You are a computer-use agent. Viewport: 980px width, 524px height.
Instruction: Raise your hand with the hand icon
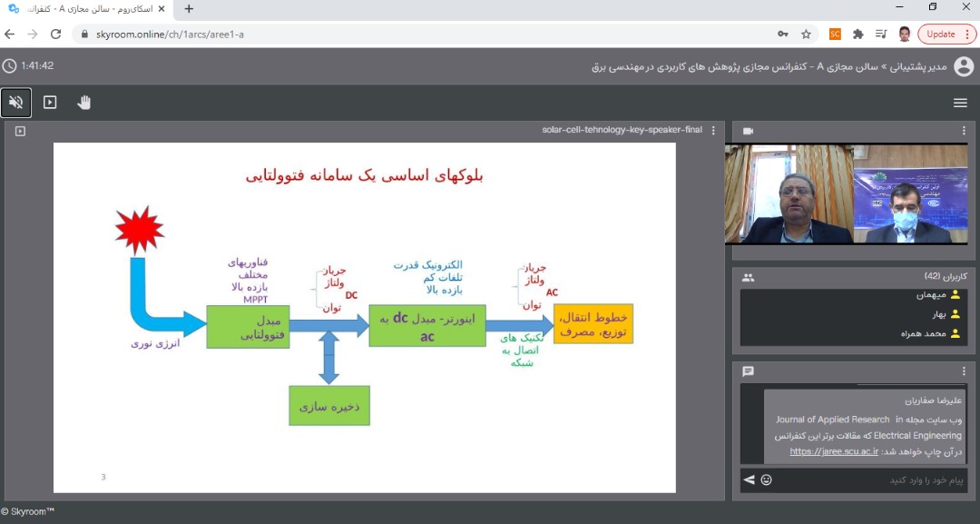(83, 103)
